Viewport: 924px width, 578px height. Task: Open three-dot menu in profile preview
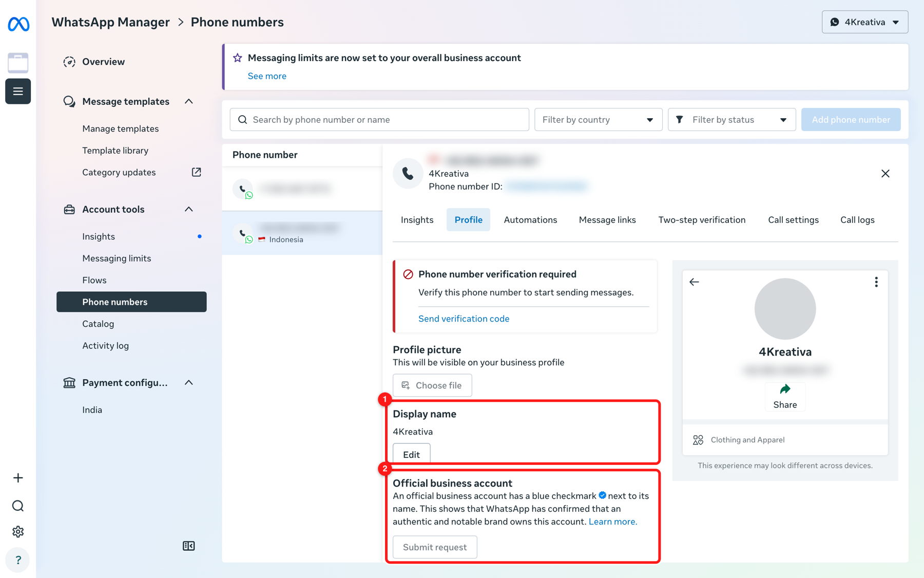[876, 282]
